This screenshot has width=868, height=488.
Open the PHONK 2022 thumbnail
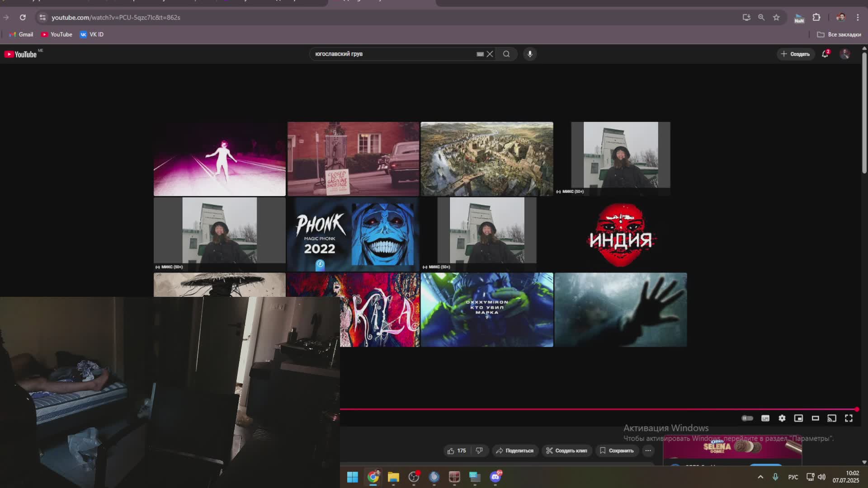click(x=354, y=234)
